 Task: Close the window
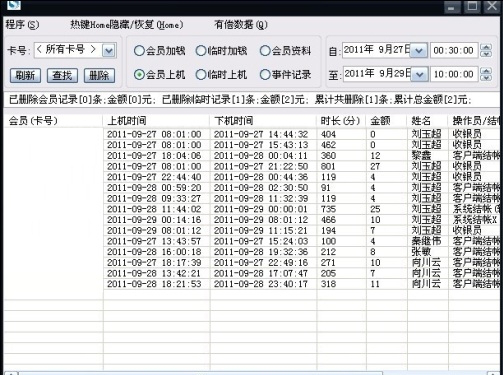(x=492, y=6)
